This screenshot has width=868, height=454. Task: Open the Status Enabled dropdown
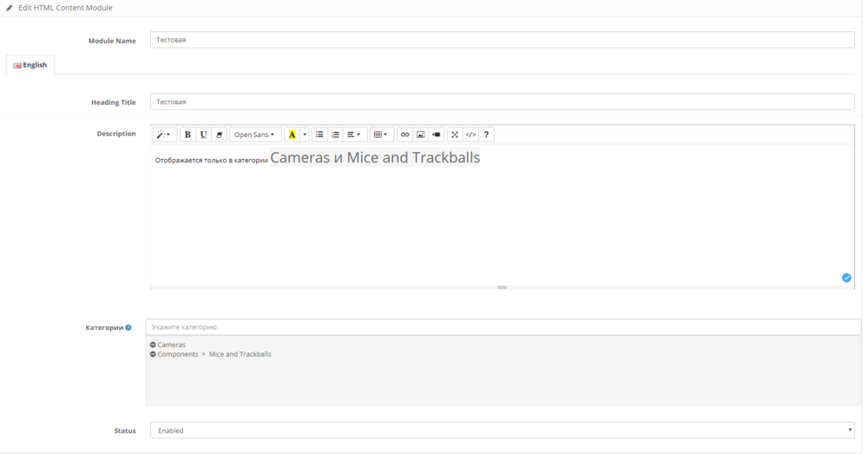click(x=502, y=431)
